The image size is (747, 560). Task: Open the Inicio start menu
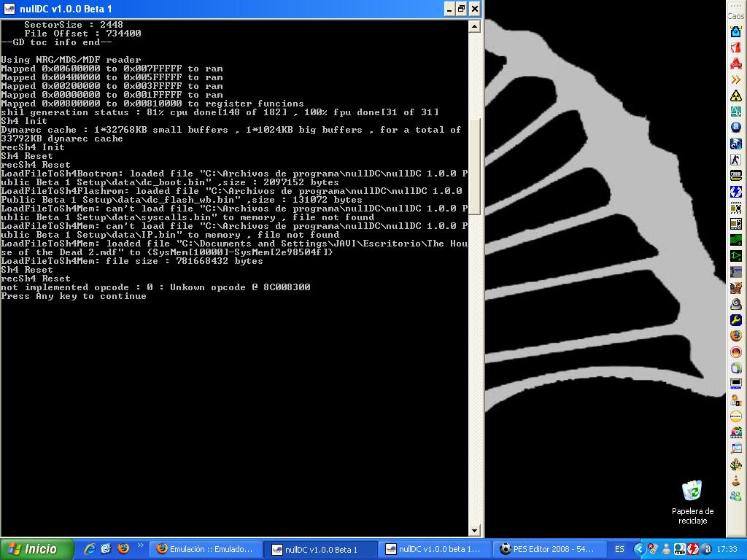(x=37, y=549)
